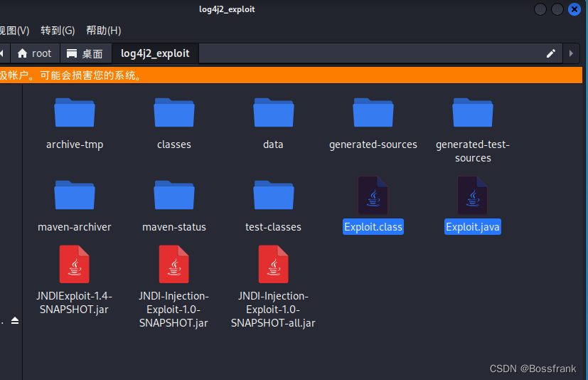This screenshot has width=588, height=380.
Task: Open the 转到(G) menu
Action: tap(58, 31)
